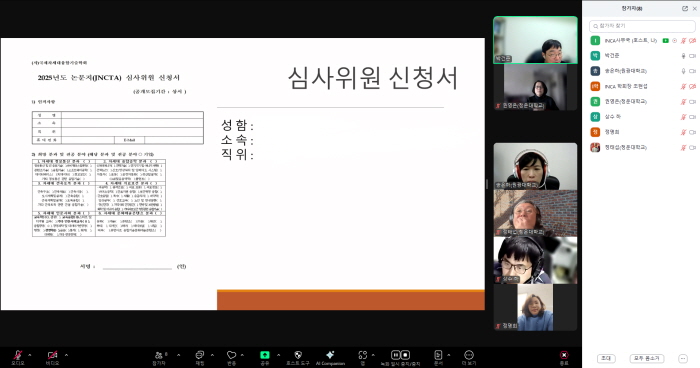
Task: Click the green Share (공유) screen icon
Action: tap(265, 355)
